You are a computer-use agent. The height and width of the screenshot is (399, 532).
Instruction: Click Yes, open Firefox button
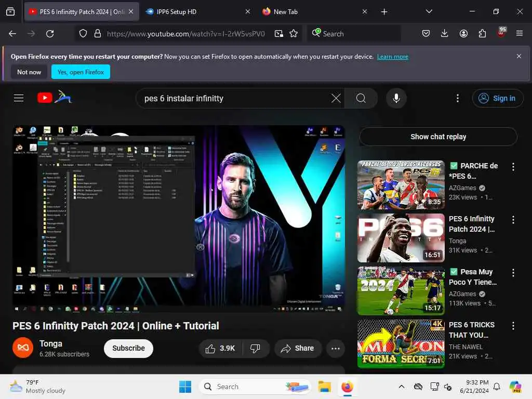(x=81, y=72)
